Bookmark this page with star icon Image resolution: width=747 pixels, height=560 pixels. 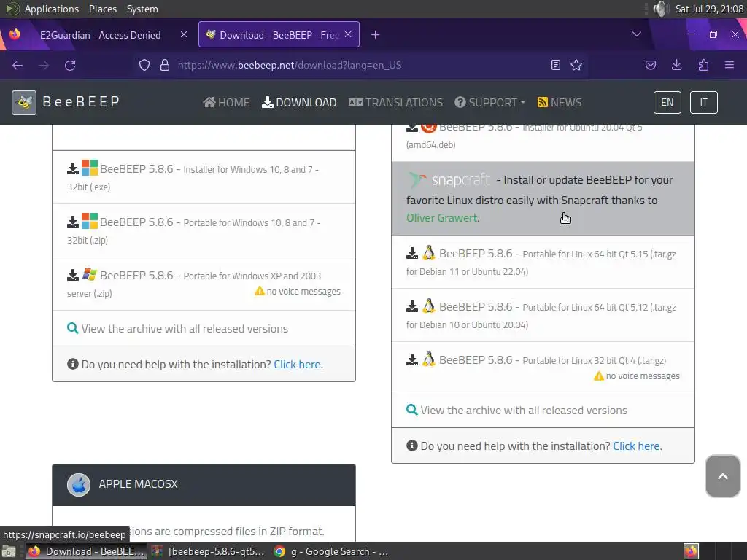576,65
